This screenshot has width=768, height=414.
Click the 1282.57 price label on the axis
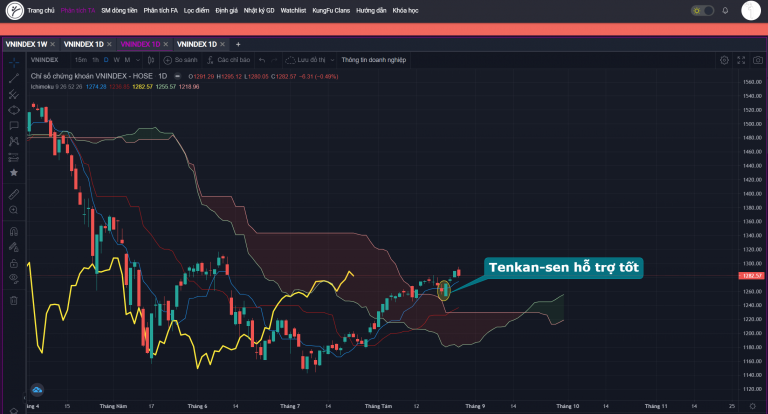[751, 276]
